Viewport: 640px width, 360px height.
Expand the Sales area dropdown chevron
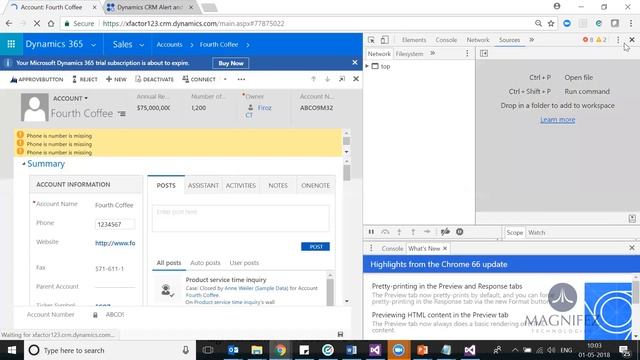click(x=141, y=45)
